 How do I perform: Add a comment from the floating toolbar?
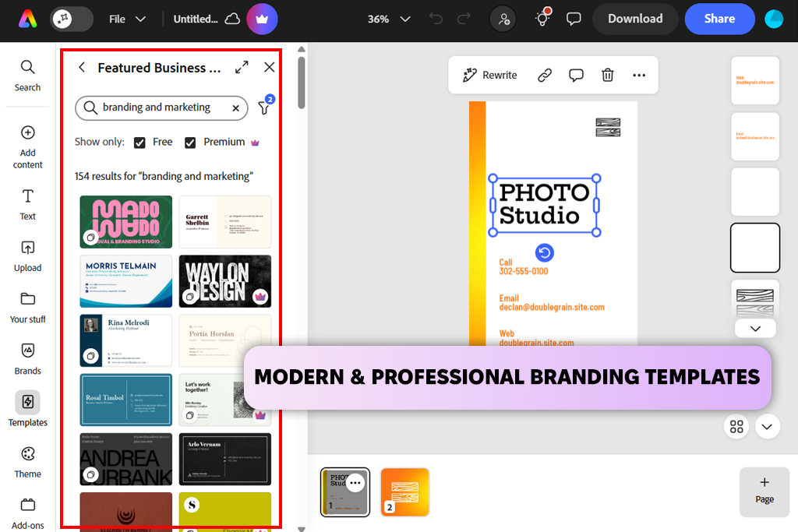576,76
